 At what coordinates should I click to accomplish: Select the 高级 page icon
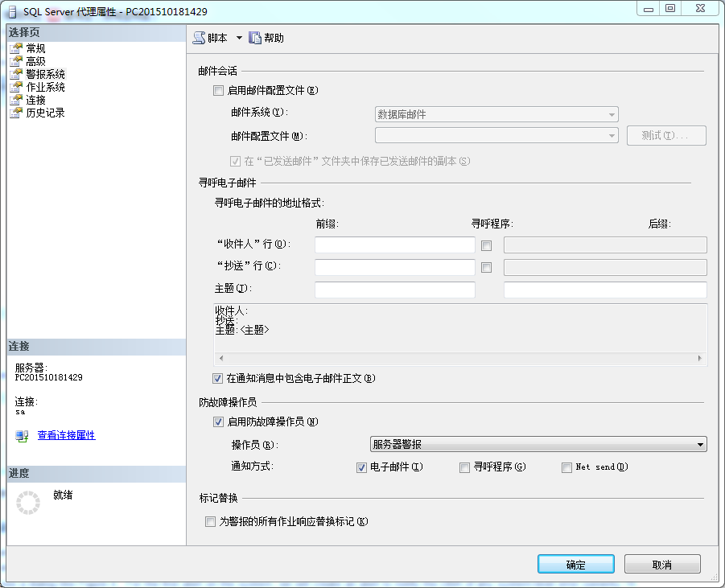click(x=15, y=61)
